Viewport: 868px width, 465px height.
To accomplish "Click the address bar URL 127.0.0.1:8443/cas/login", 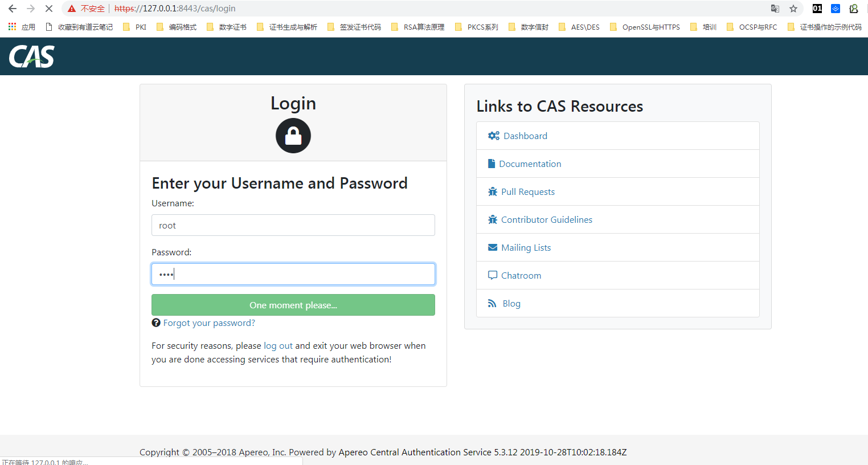I will pyautogui.click(x=175, y=9).
